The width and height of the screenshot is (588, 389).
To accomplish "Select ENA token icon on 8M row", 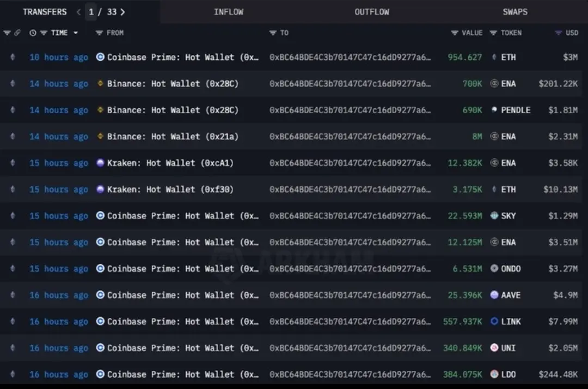I will click(494, 137).
